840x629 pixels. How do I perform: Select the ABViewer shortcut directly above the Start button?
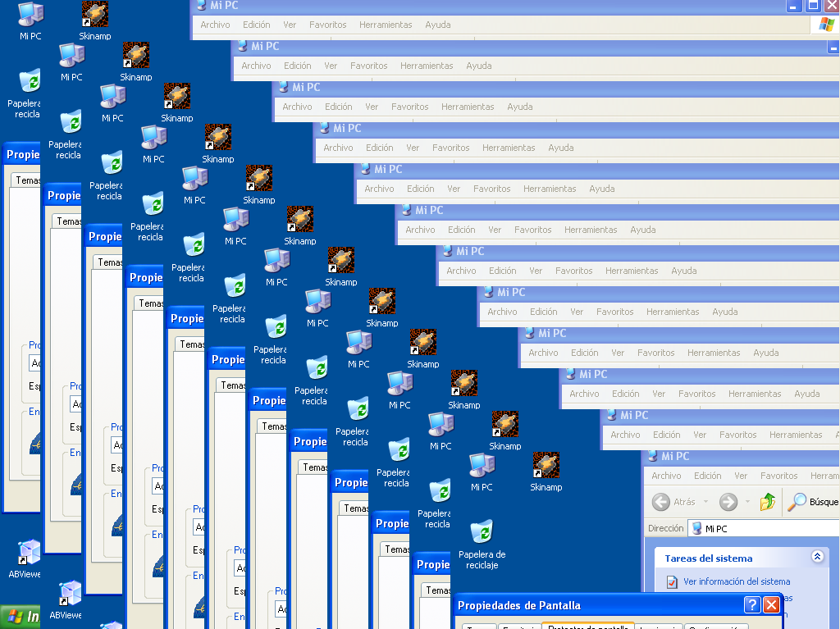tap(25, 559)
